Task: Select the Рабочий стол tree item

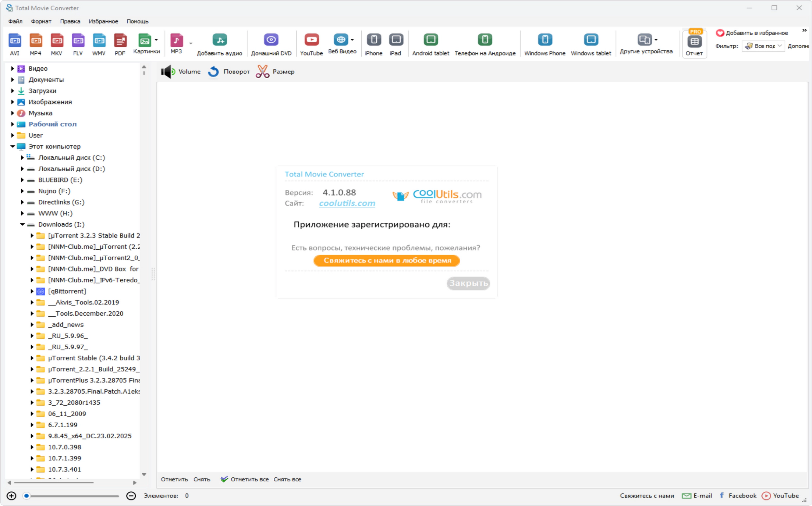Action: [53, 124]
